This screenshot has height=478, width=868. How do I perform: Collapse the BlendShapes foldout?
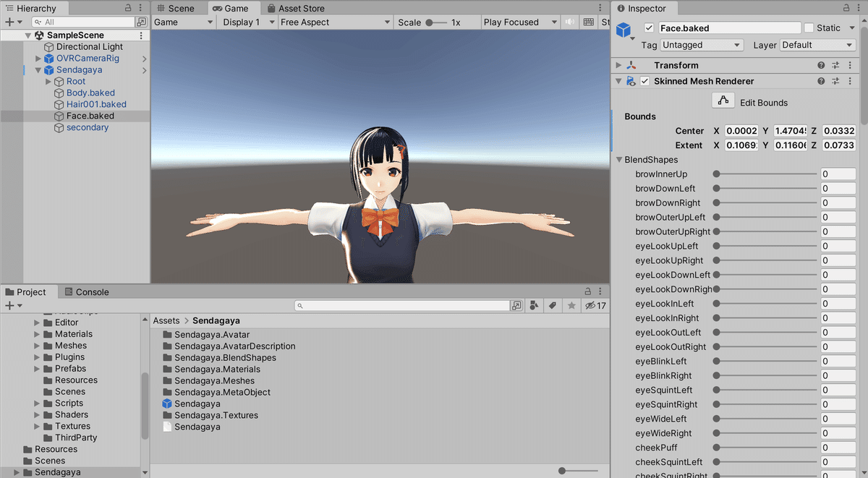click(619, 160)
